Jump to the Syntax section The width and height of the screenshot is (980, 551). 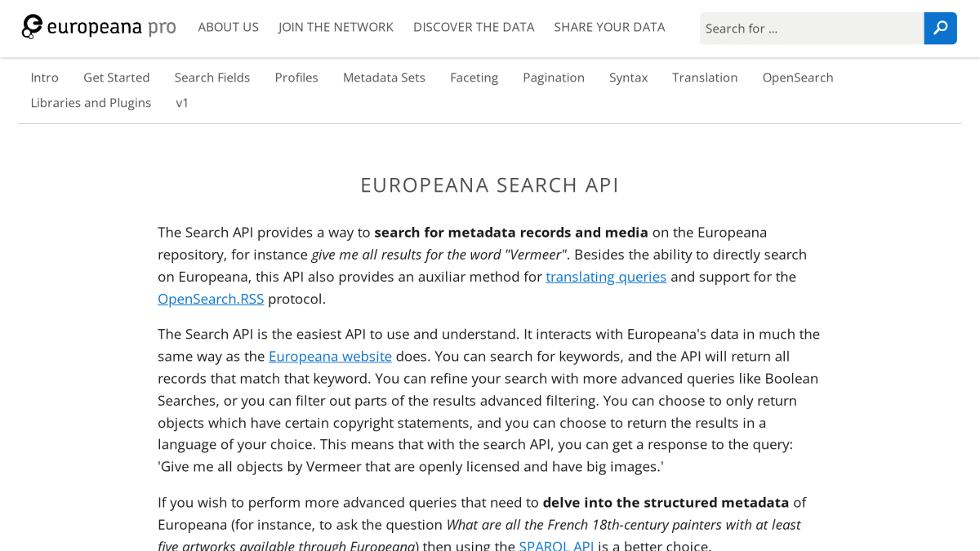pos(629,78)
